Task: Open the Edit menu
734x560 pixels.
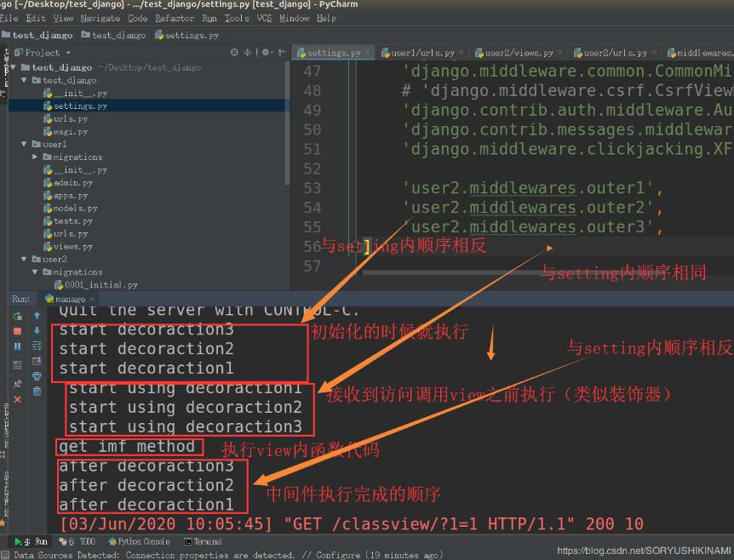Action: [x=36, y=18]
